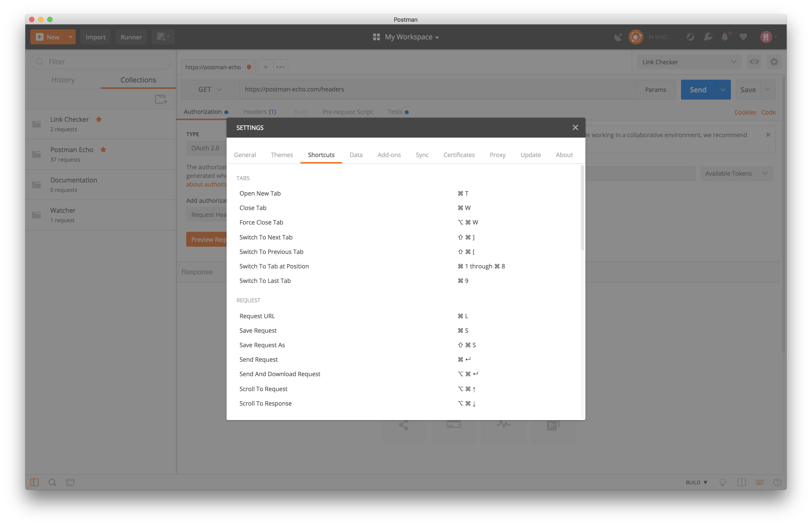
Task: Click the heart icon in header
Action: coord(743,37)
